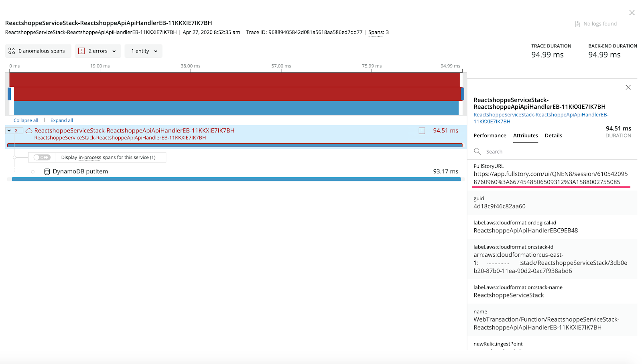Click the 93.17 ms duration on DynamoDB row
This screenshot has height=364, width=642.
point(446,172)
